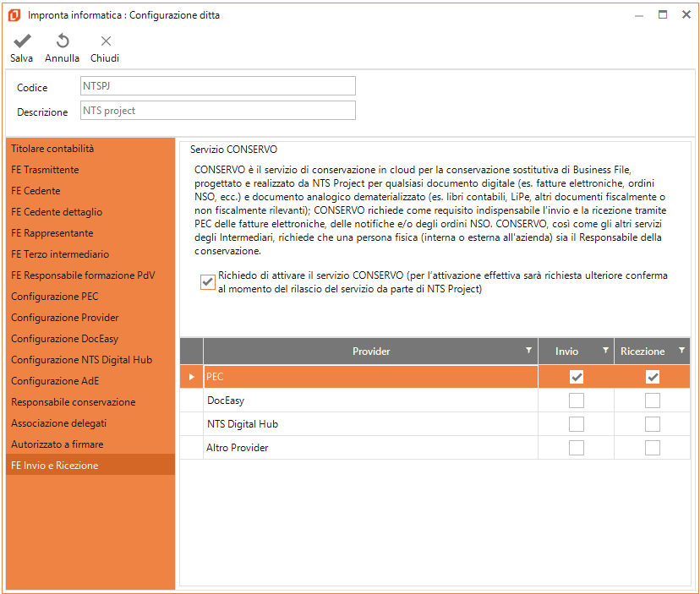The image size is (700, 594).
Task: Click the Codice input field
Action: pyautogui.click(x=217, y=86)
